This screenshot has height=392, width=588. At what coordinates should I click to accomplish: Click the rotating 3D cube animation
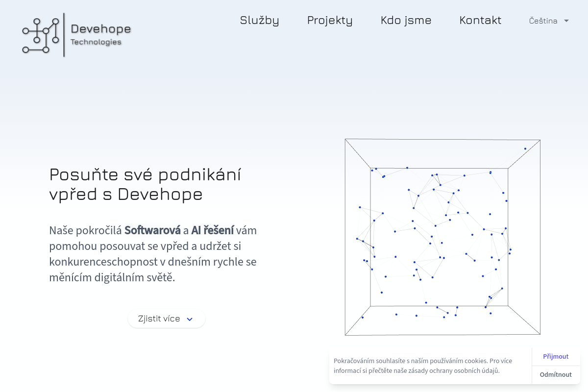[442, 237]
